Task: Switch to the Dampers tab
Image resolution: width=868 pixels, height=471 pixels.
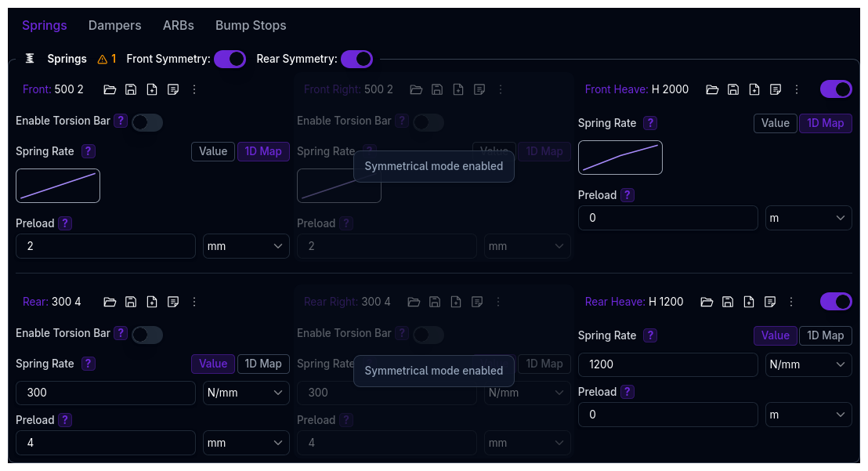Action: pyautogui.click(x=114, y=25)
